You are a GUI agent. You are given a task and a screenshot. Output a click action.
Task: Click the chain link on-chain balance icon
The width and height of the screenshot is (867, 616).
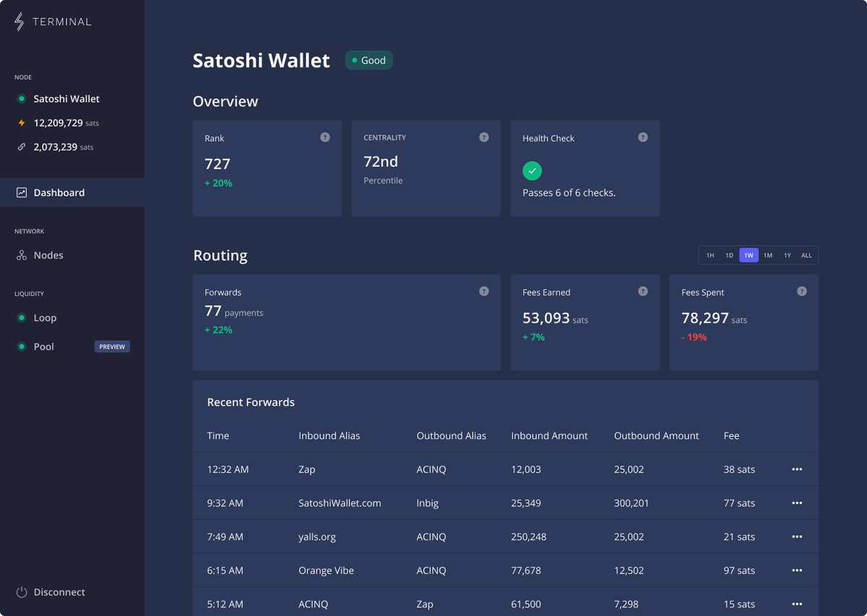coord(22,147)
